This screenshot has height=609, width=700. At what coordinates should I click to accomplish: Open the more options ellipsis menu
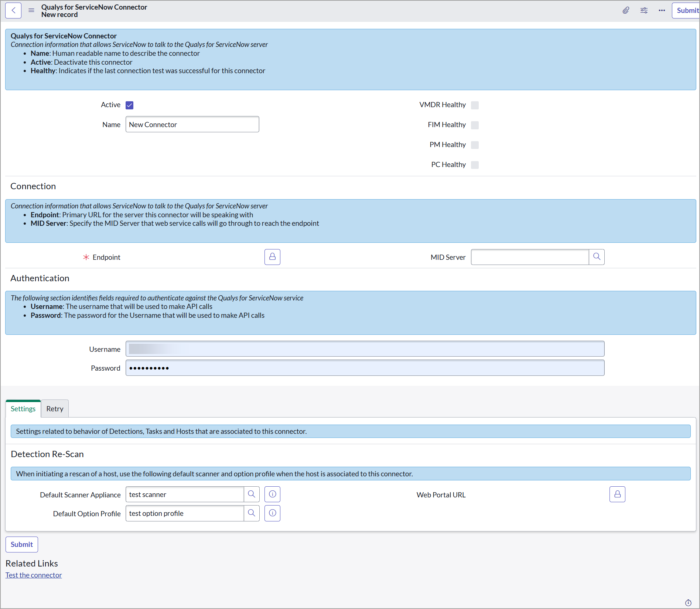[x=662, y=10]
